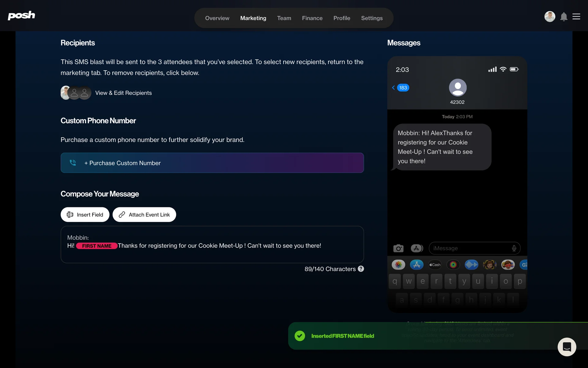
Task: Open the Finance tab
Action: pos(312,18)
